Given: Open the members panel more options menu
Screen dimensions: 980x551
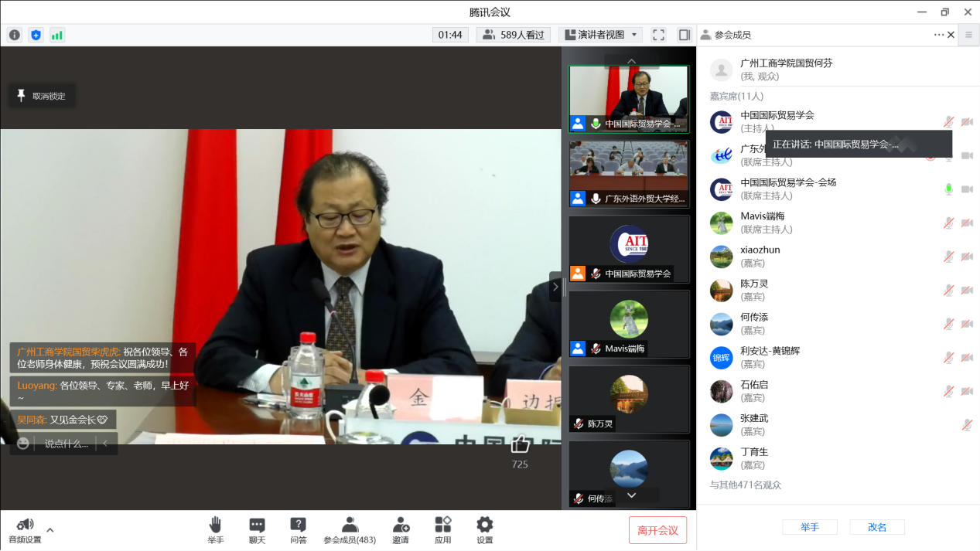Looking at the screenshot, I should click(938, 35).
